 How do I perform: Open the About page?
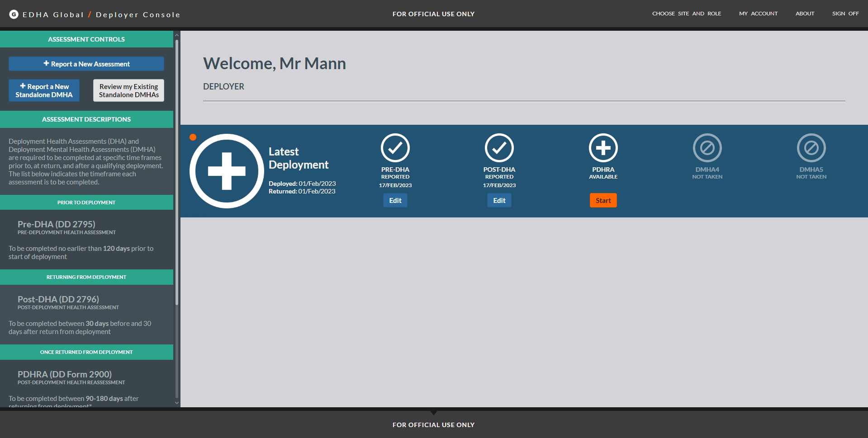805,14
